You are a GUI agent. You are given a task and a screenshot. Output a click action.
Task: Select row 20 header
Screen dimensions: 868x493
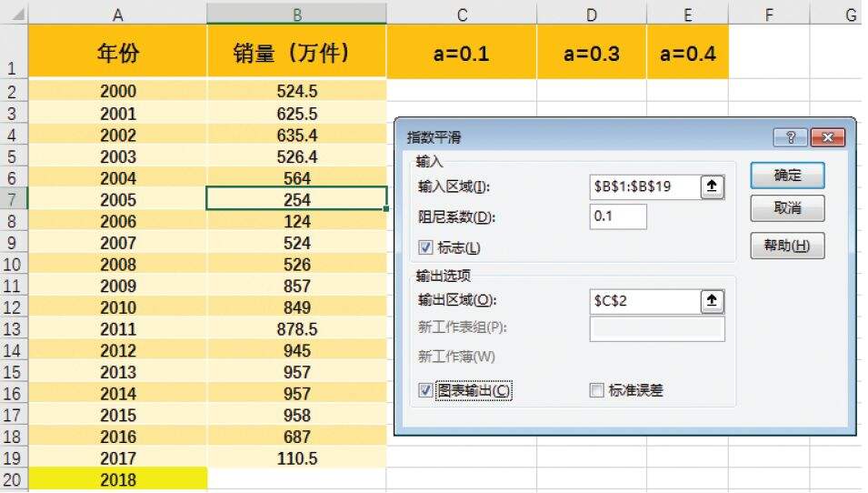(x=14, y=479)
